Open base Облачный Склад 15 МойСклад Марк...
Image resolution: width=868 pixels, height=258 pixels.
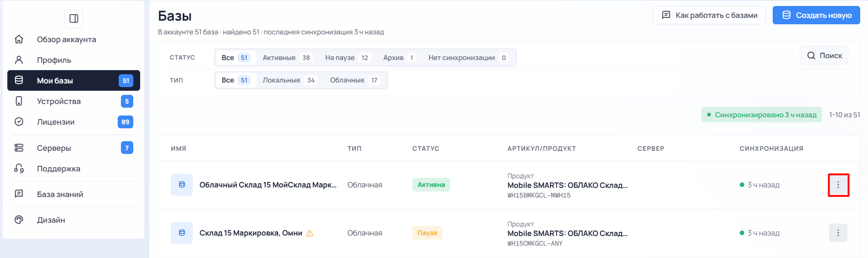click(268, 185)
